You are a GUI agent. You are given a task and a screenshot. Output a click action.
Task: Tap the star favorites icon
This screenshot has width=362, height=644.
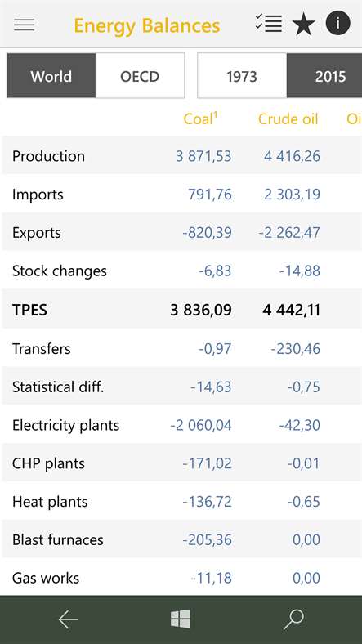304,25
